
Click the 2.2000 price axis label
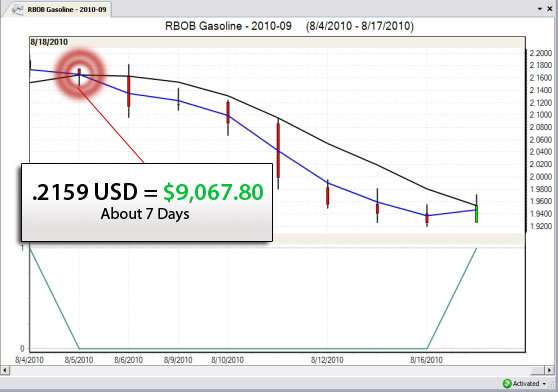541,53
